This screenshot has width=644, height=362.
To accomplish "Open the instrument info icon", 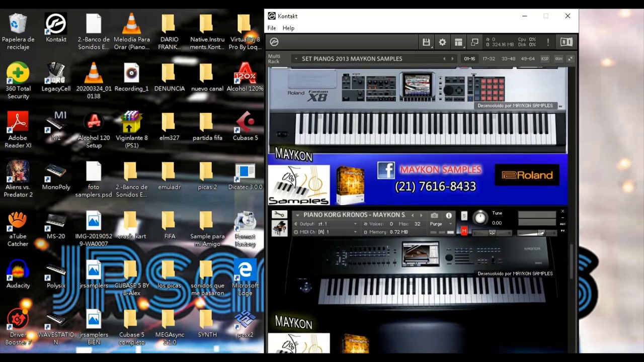I will (449, 215).
